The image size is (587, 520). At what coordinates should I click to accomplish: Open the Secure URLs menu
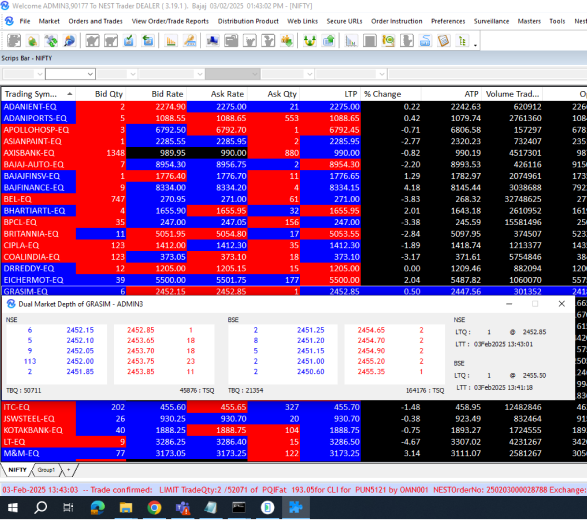pos(344,21)
